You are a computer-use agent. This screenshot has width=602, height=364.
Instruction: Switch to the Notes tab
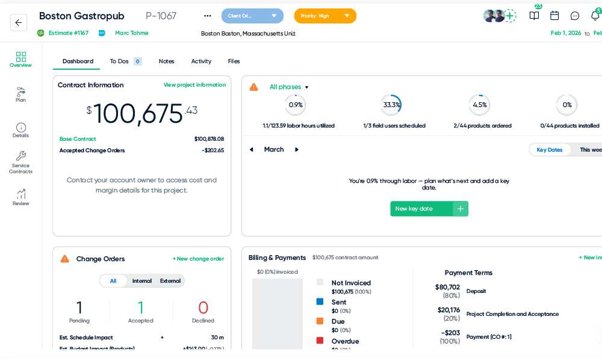coord(166,61)
